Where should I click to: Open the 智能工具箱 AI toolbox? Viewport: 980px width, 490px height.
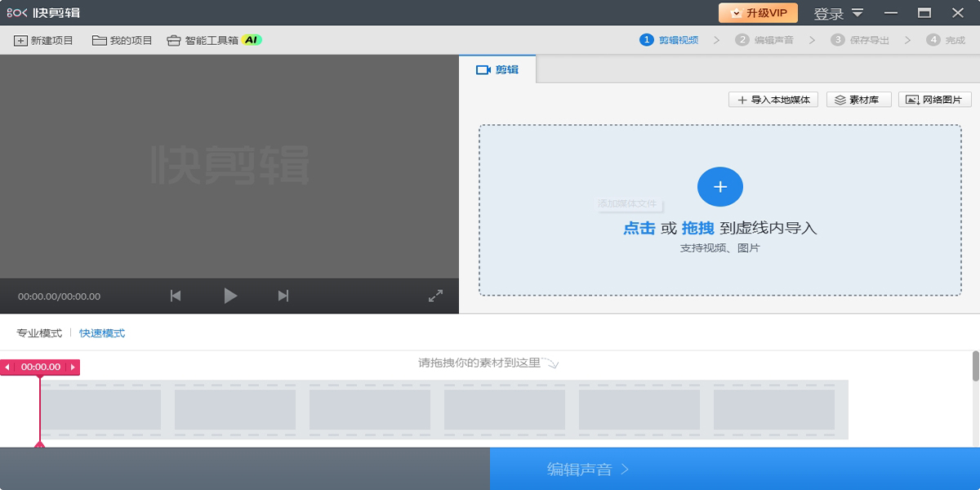point(214,40)
